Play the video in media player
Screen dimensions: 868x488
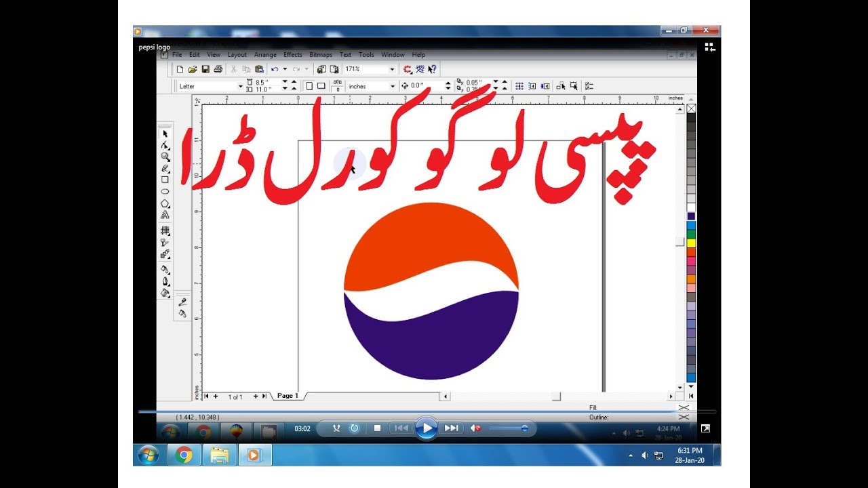click(x=426, y=428)
